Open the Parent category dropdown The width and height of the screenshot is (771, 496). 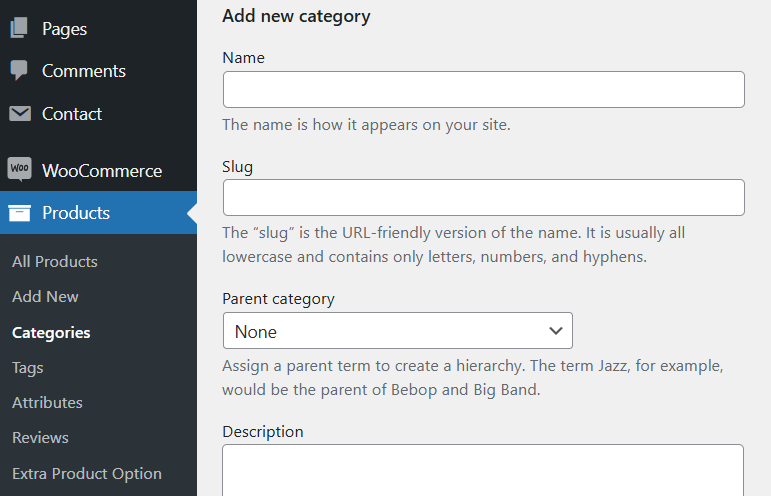click(397, 331)
